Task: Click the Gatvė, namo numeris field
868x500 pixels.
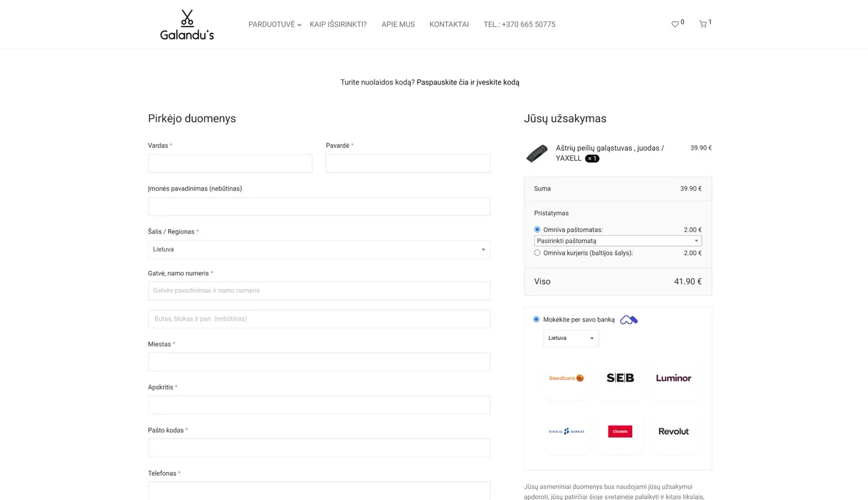Action: [319, 291]
